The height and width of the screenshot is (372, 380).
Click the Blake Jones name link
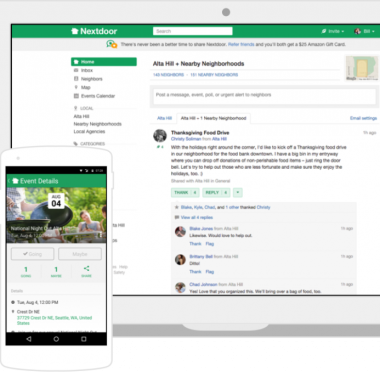pos(201,229)
